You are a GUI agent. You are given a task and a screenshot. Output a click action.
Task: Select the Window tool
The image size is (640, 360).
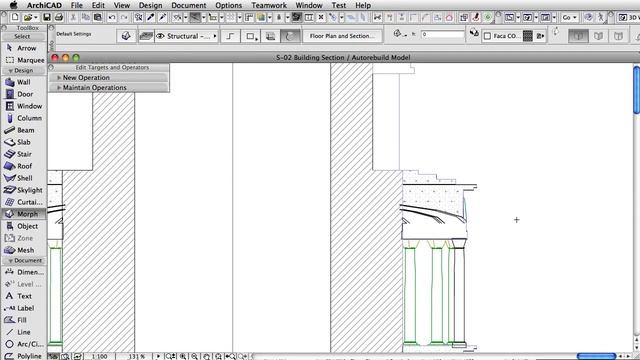click(x=23, y=106)
